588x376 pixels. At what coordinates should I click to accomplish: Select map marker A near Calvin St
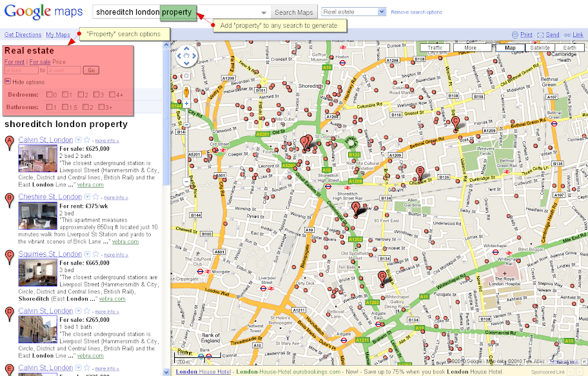point(355,208)
